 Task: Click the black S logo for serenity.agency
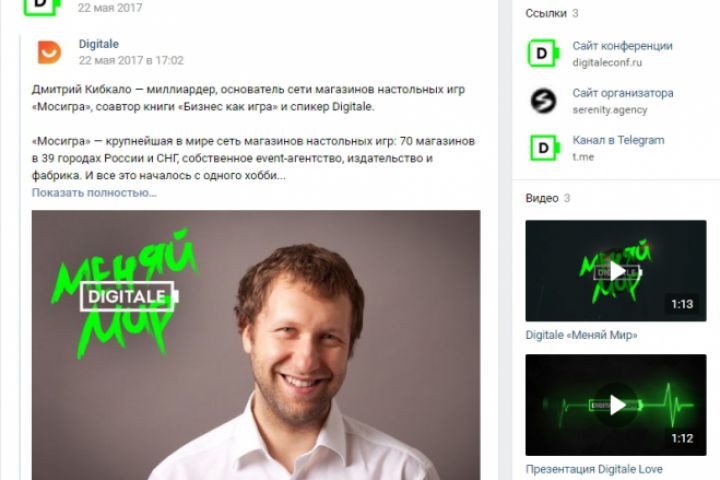pyautogui.click(x=543, y=101)
